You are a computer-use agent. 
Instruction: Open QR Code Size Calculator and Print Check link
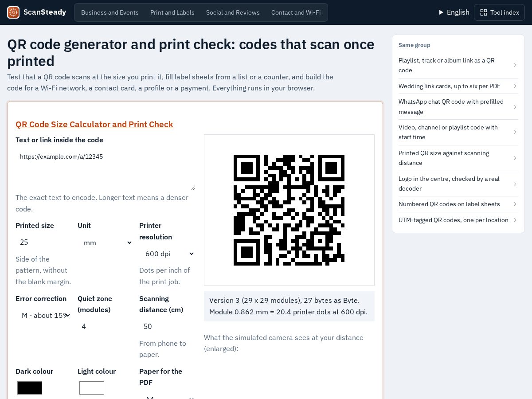(94, 124)
